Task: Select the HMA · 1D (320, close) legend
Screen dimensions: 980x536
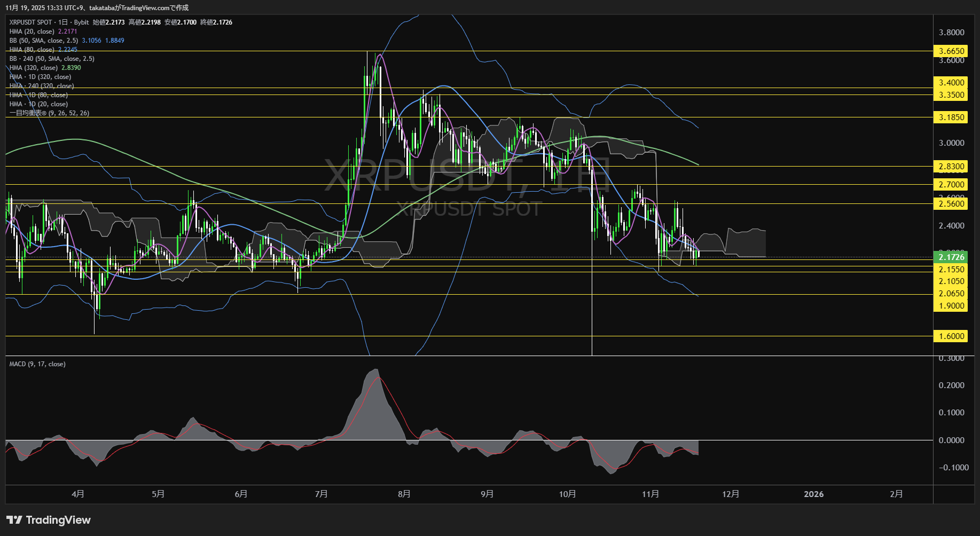Action: coord(40,77)
